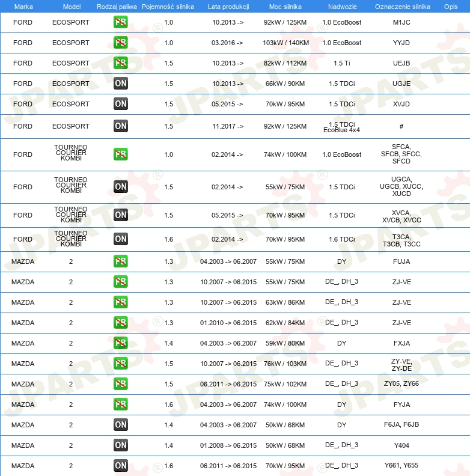Click the Model column header
Image resolution: width=470 pixels, height=476 pixels.
click(72, 7)
